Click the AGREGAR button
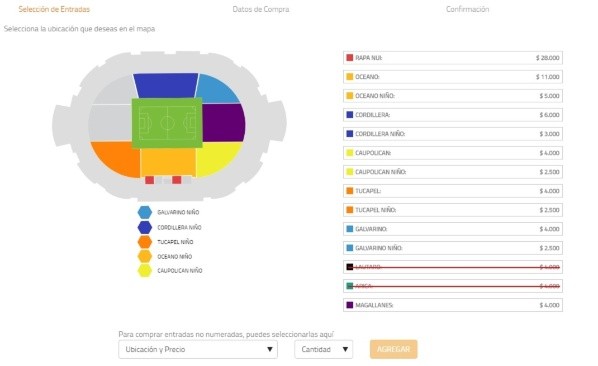This screenshot has height=366, width=598. click(394, 349)
